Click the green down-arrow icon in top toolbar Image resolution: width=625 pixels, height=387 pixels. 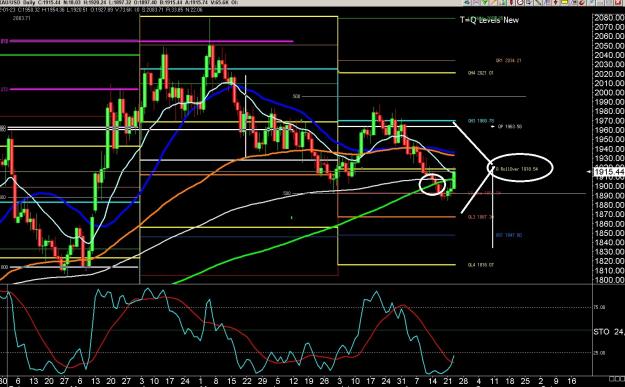click(484, 2)
